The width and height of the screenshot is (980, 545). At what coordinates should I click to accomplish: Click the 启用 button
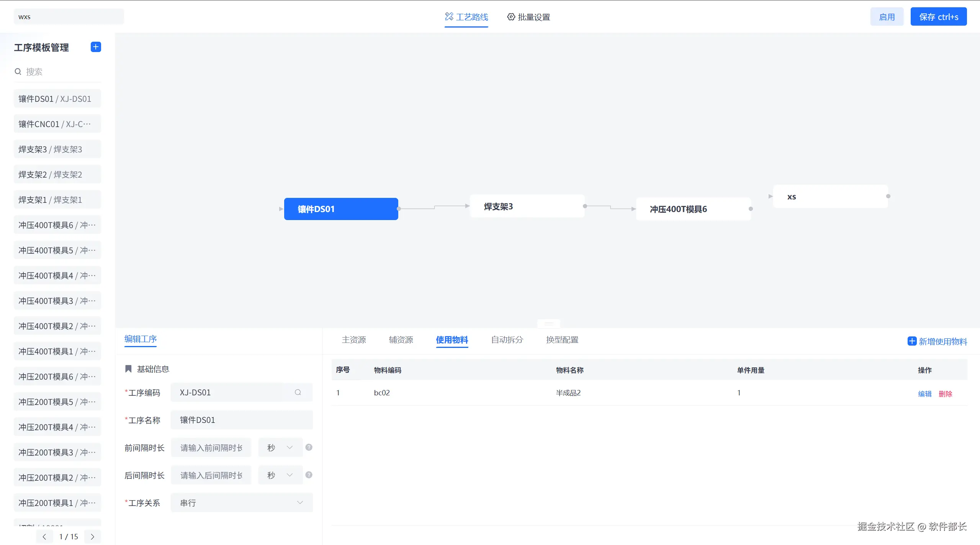pyautogui.click(x=887, y=17)
